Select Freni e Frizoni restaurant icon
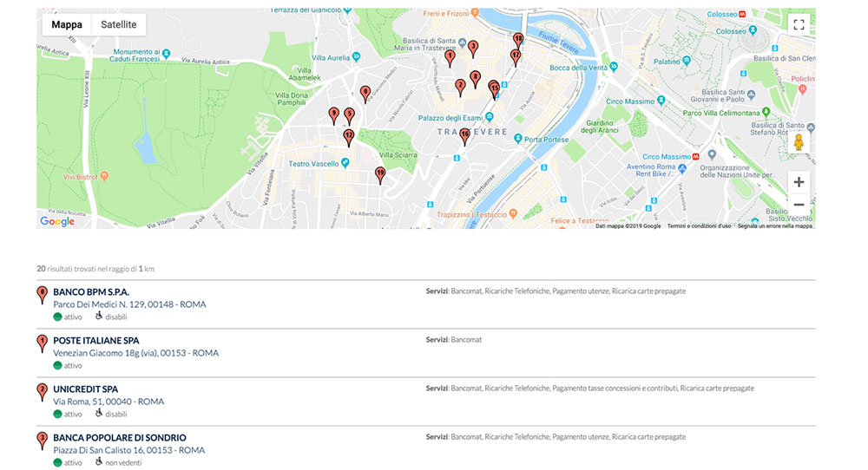The height and width of the screenshot is (470, 868). click(x=475, y=12)
